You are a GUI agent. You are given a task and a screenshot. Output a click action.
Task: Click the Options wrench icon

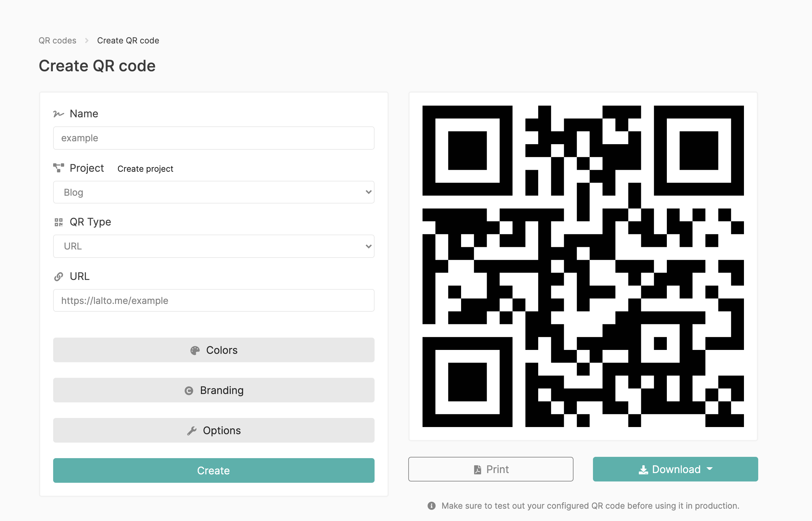click(192, 431)
